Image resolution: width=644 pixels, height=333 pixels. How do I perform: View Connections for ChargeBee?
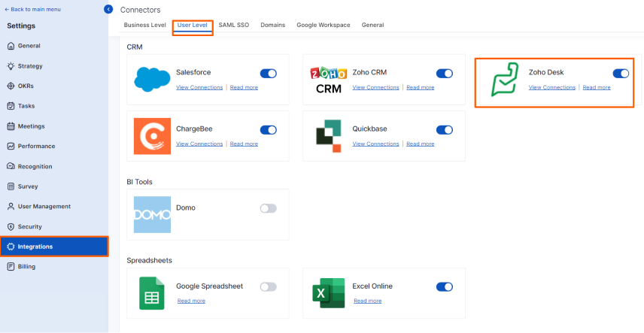point(199,144)
